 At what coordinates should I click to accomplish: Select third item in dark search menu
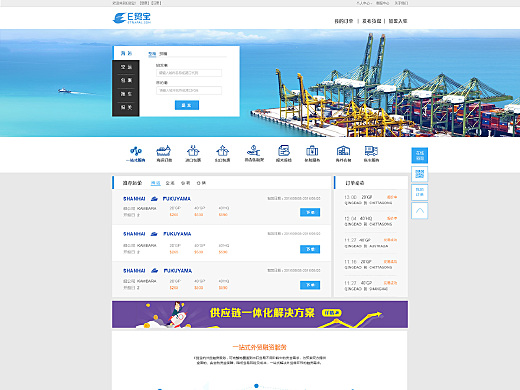coord(126,94)
